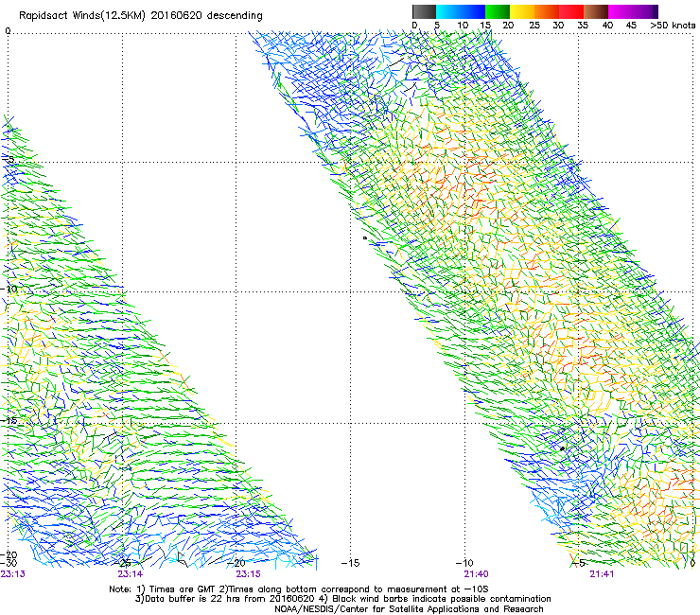The image size is (700, 615).
Task: Click the '45' label under the color bar
Action: (x=631, y=26)
